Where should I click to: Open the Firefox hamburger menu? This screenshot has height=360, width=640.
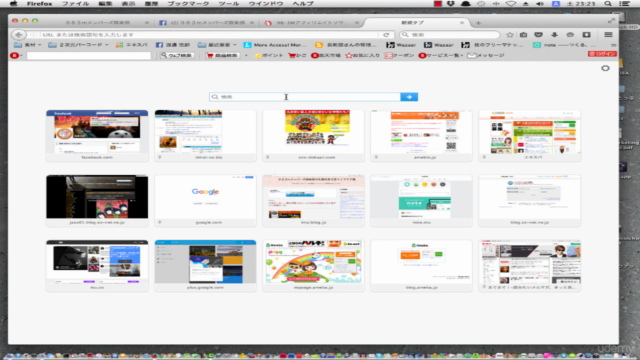click(608, 35)
